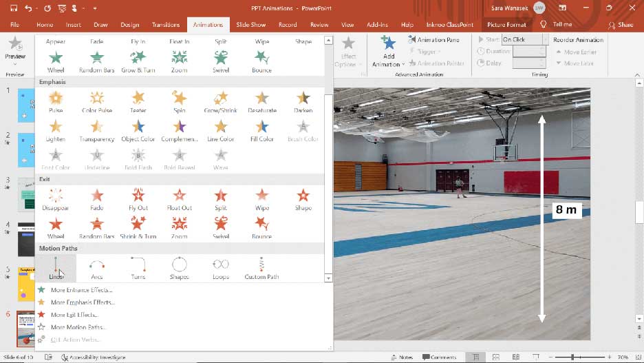644x363 pixels.
Task: Apply the Spin emphasis animation
Action: pos(180,101)
